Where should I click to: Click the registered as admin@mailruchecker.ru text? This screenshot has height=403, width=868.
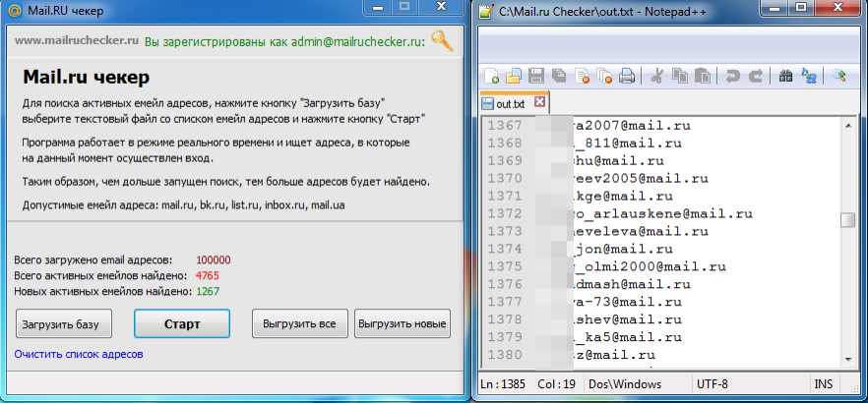(284, 41)
